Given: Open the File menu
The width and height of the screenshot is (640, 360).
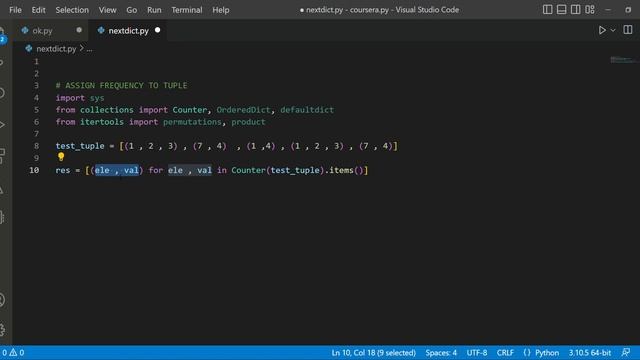Looking at the screenshot, I should tap(15, 10).
